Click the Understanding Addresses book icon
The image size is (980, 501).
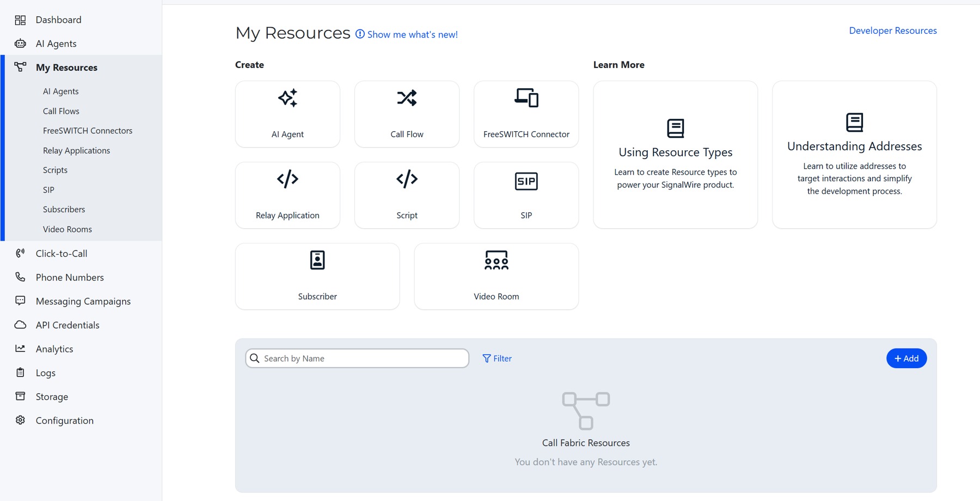point(855,123)
